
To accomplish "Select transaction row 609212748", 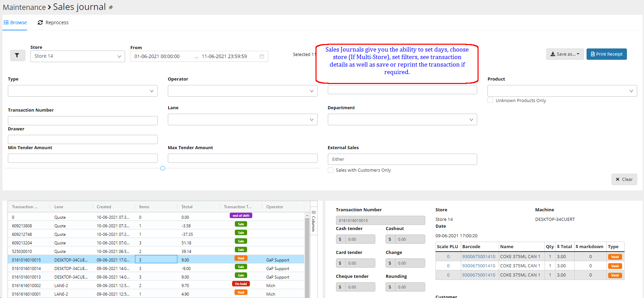I will point(156,234).
